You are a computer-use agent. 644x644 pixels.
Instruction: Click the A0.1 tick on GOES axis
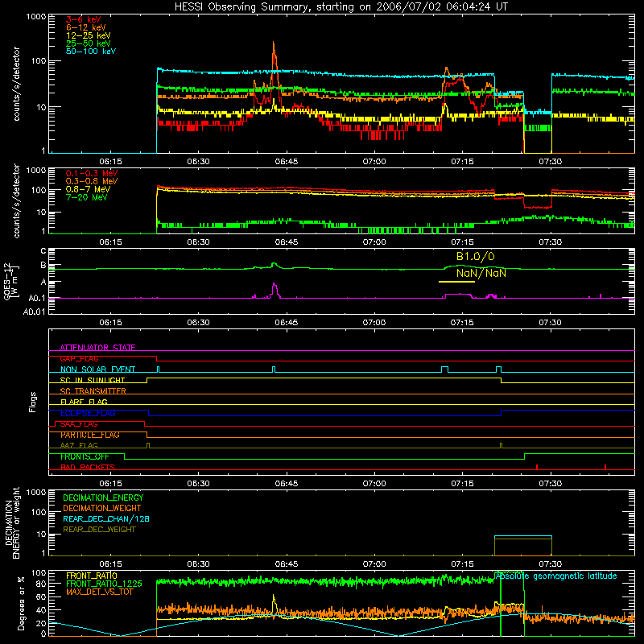[37, 298]
